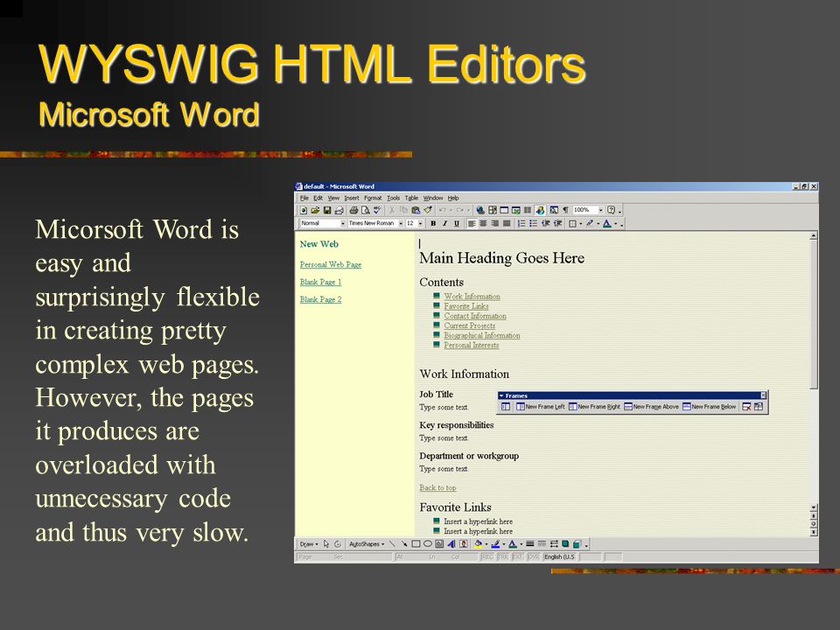Click the Table of Contents in Frame icon
This screenshot has width=840, height=630.
[505, 407]
